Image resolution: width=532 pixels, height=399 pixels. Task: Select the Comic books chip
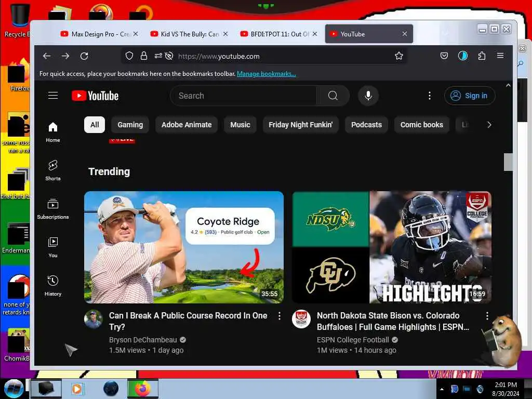(x=422, y=125)
